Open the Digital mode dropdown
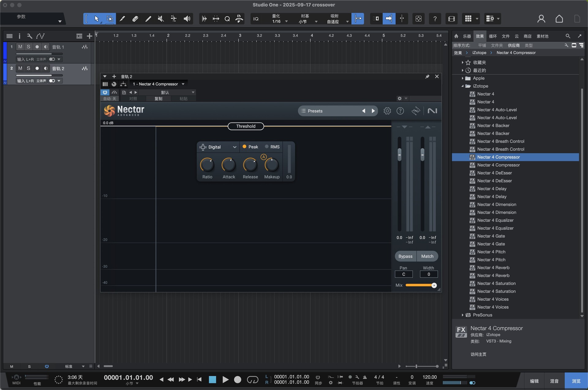 (218, 147)
